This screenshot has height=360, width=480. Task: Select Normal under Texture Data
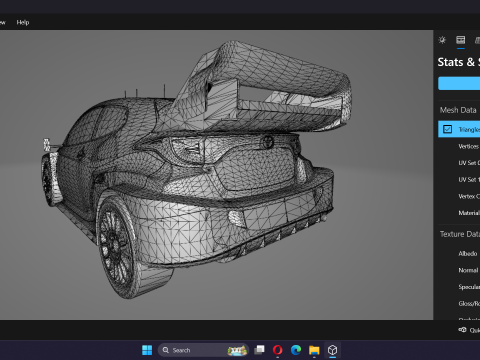(468, 270)
